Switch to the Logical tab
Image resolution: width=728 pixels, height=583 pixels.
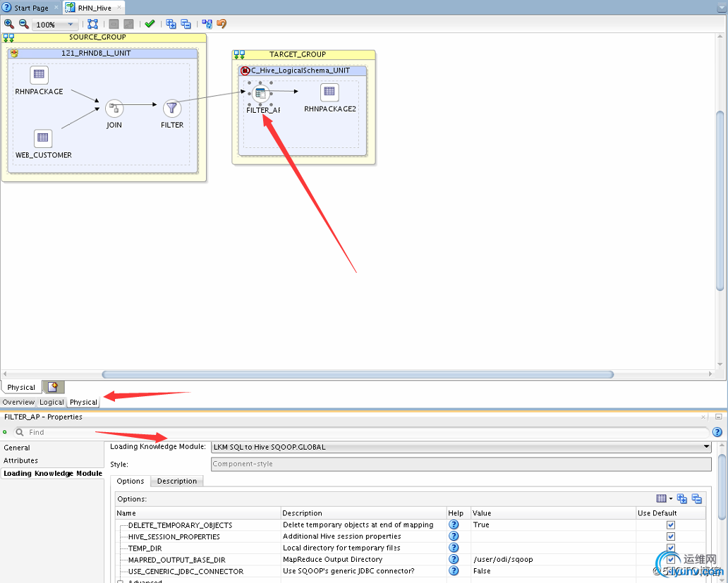[x=51, y=402]
